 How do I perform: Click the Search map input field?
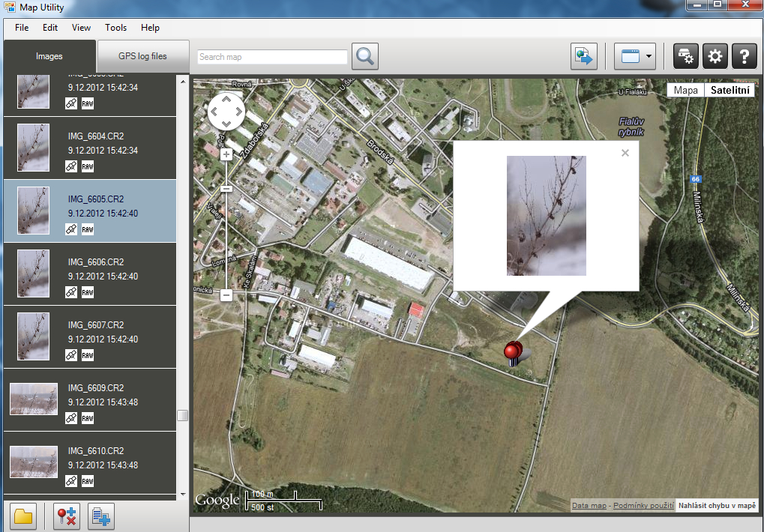[272, 57]
